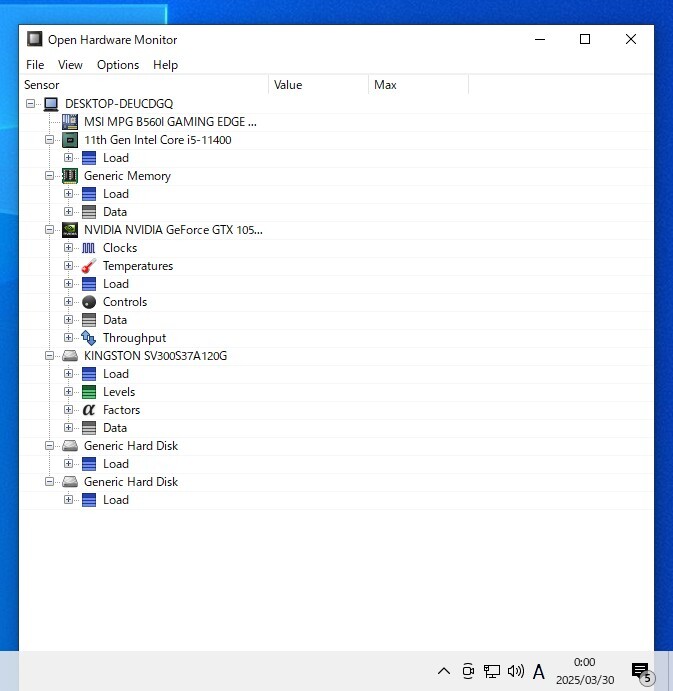The width and height of the screenshot is (673, 691).
Task: Click the Temperatures thermometer icon
Action: click(x=89, y=266)
